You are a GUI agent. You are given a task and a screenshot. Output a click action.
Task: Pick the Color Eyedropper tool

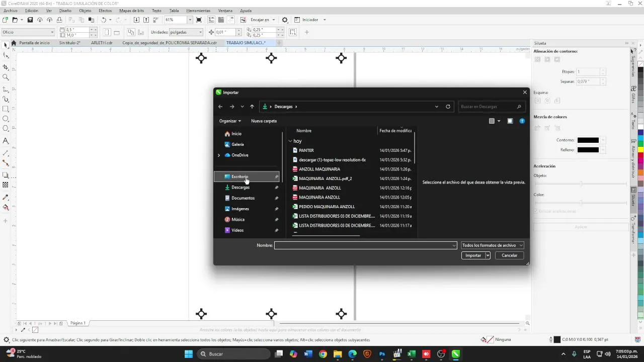point(6,197)
